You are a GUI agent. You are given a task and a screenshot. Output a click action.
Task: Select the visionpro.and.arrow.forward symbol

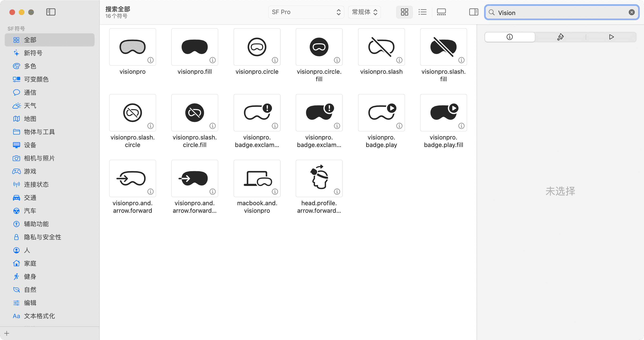(132, 178)
